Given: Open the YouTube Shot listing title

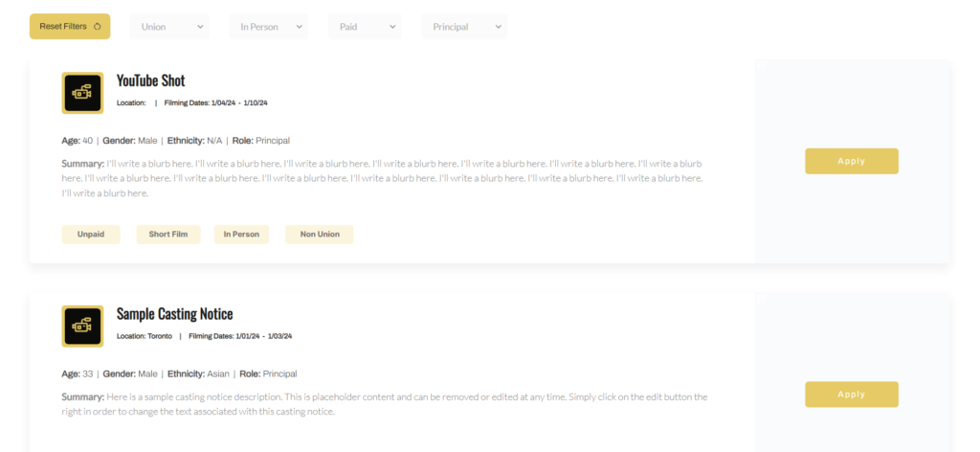Looking at the screenshot, I should [151, 80].
